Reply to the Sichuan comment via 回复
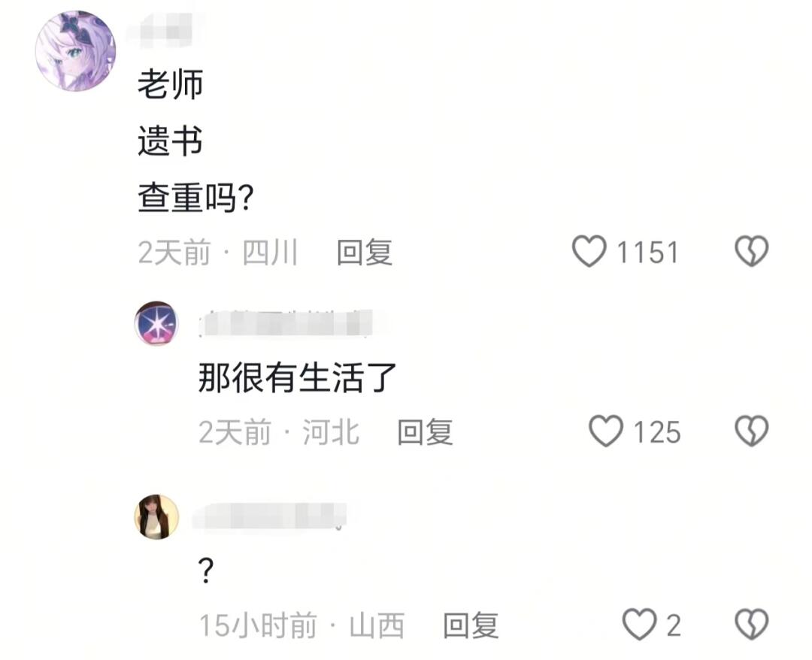812x660 pixels. pyautogui.click(x=365, y=253)
